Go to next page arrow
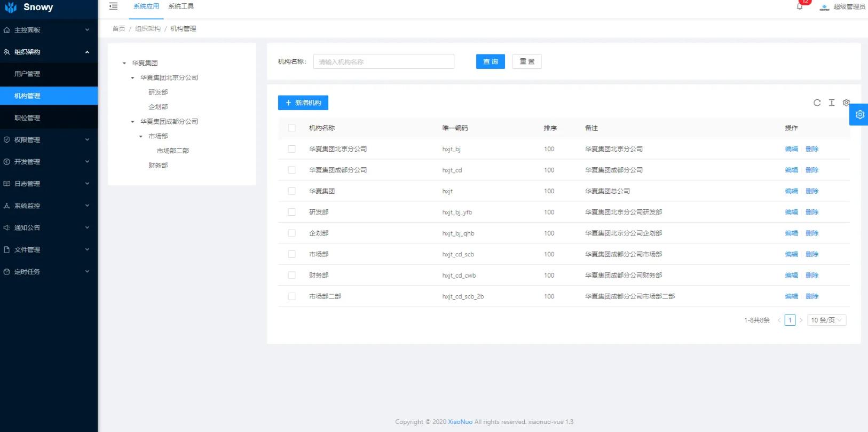Screen dimensions: 868x432 (x=801, y=320)
